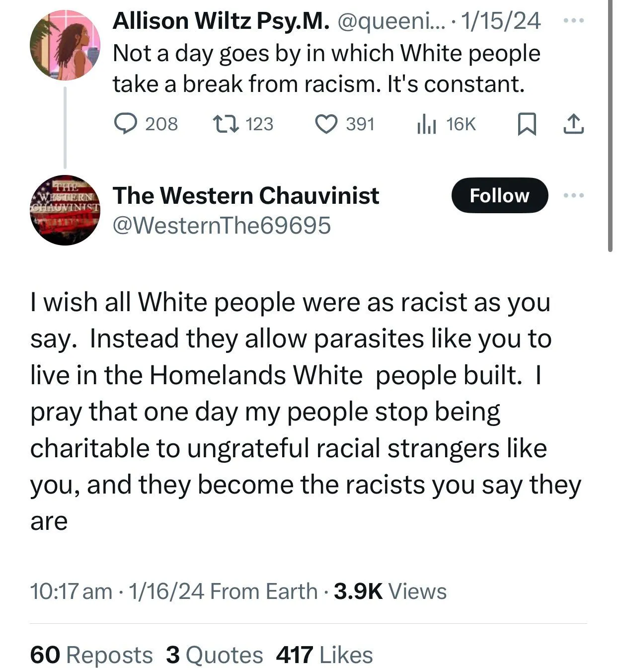Bookmark the Allison Wiltz tweet

(x=527, y=124)
